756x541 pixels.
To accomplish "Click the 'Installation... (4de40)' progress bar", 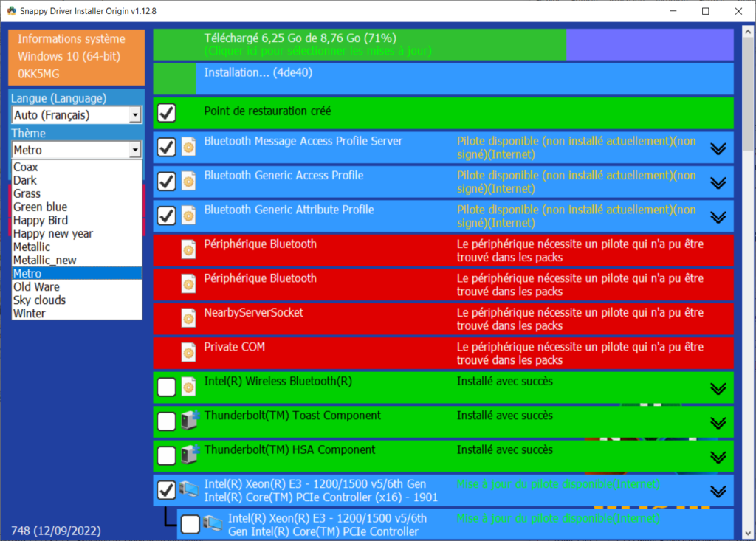I will [x=443, y=78].
